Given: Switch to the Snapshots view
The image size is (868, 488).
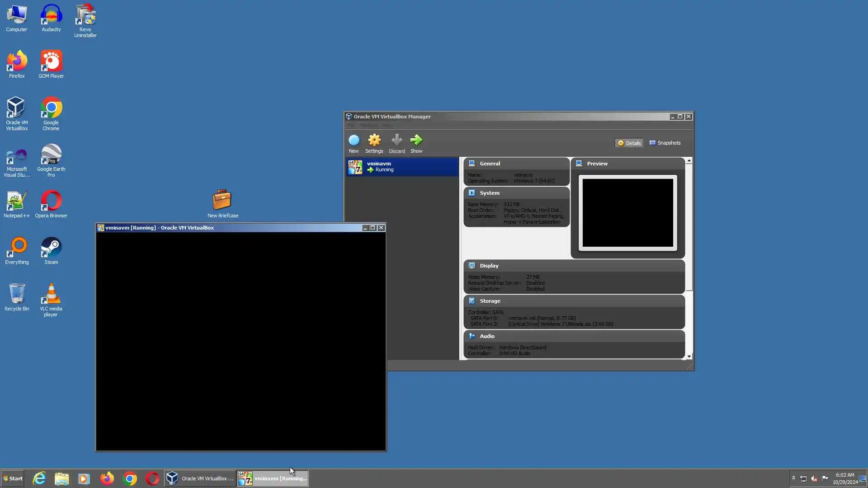Looking at the screenshot, I should click(x=665, y=143).
